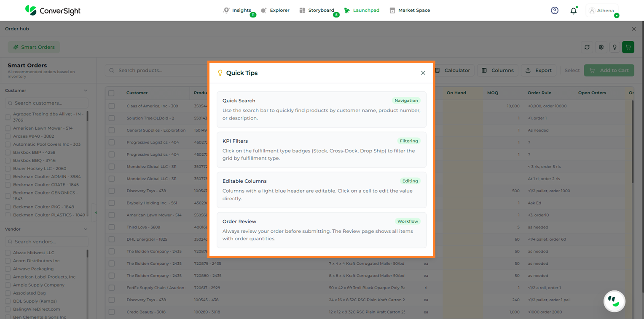Click the ConverSight logo
This screenshot has height=319, width=644.
pos(53,11)
